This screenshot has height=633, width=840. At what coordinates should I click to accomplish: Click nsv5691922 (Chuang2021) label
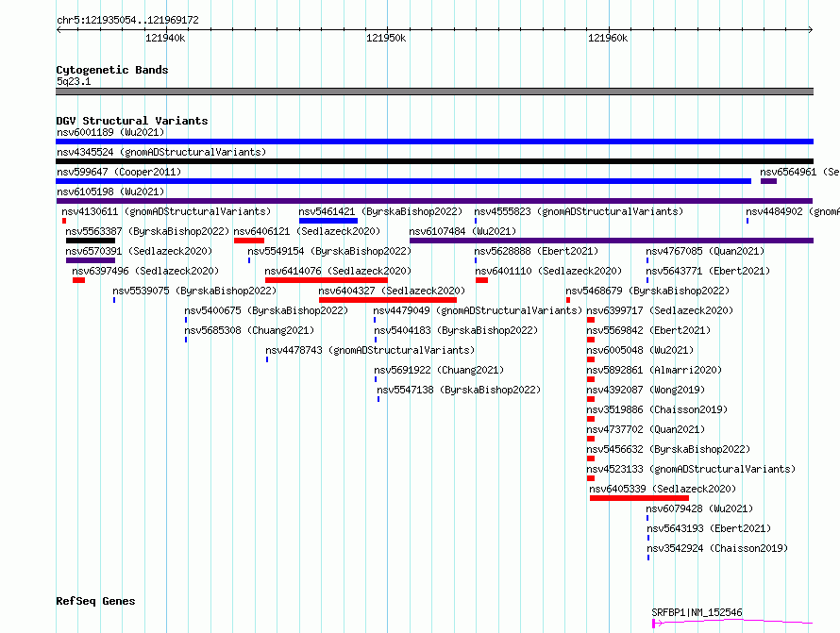(439, 370)
